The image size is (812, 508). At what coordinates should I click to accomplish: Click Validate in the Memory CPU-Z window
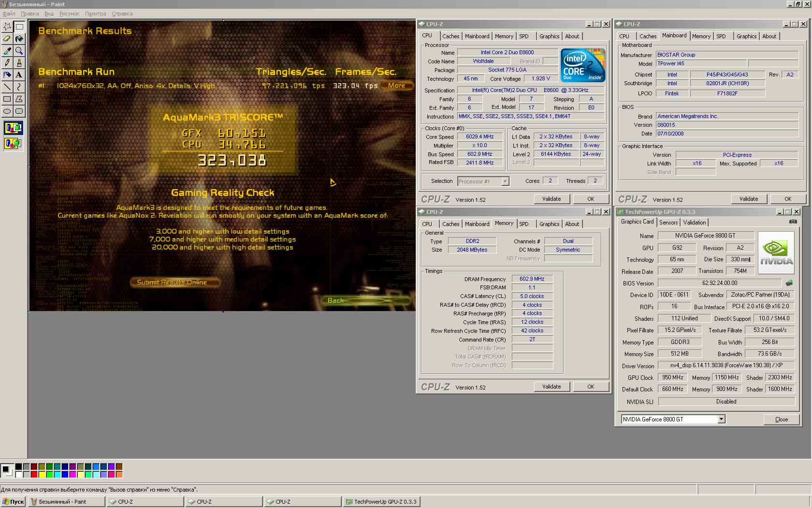pyautogui.click(x=551, y=387)
